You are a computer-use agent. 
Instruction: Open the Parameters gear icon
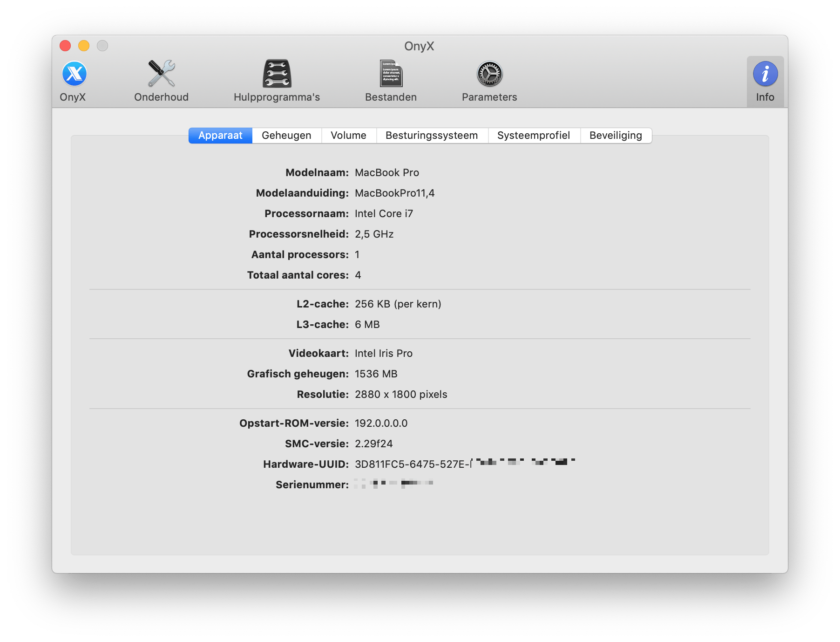489,74
